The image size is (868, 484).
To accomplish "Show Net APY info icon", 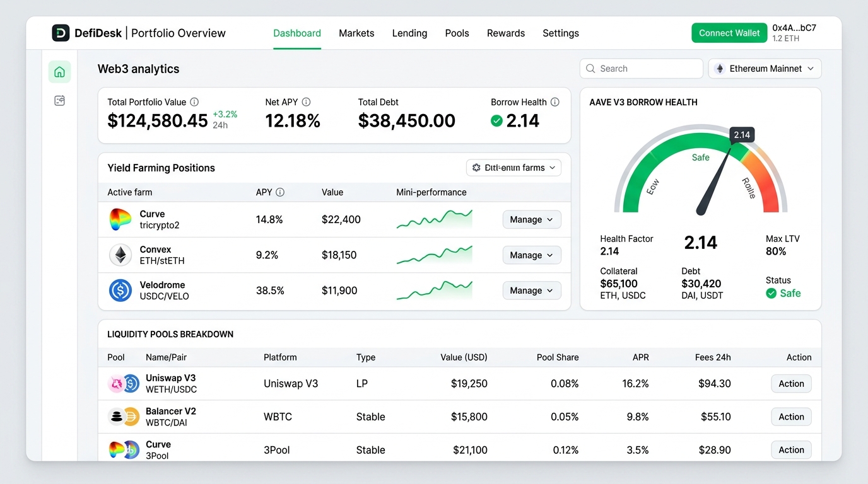I will pos(306,102).
